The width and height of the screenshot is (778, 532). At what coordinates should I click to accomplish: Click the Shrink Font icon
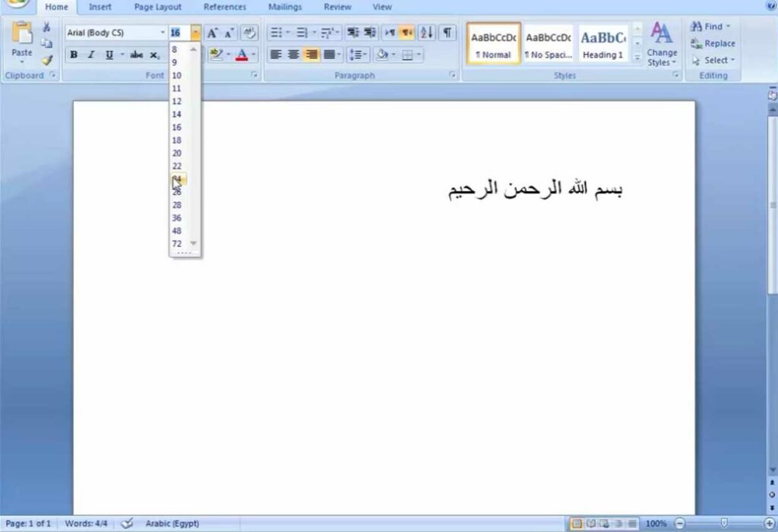229,33
